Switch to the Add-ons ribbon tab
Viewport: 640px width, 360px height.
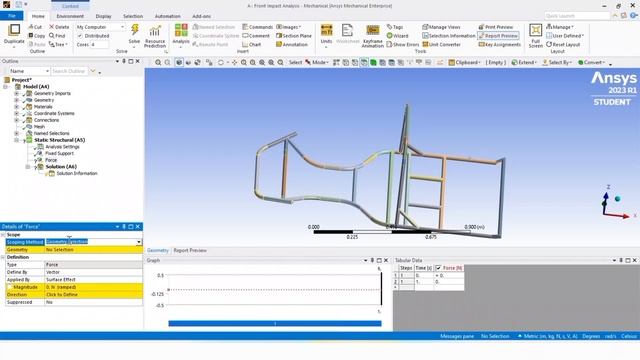pos(201,16)
